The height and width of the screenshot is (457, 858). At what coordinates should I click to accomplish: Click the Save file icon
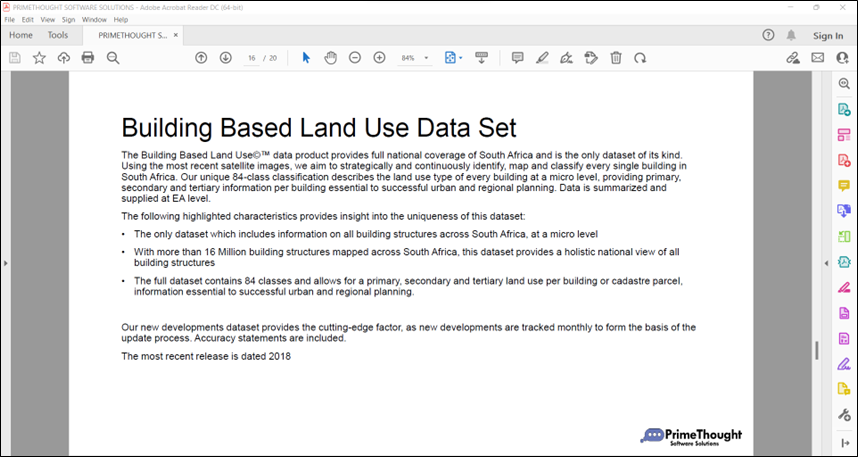coord(15,57)
